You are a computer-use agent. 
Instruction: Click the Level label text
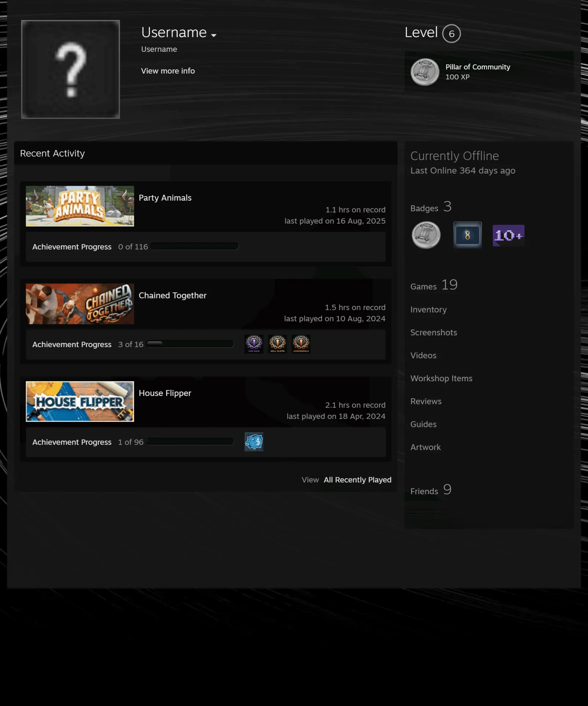coord(421,33)
